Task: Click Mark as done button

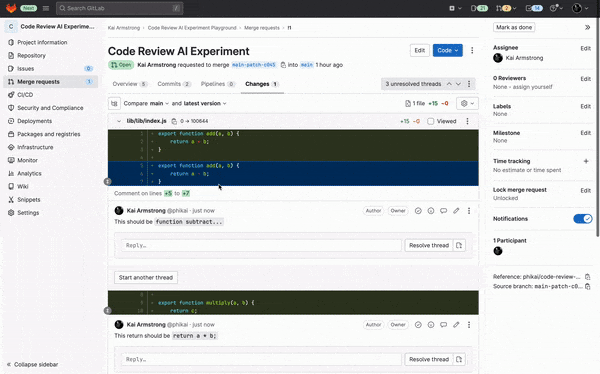Action: [x=514, y=28]
